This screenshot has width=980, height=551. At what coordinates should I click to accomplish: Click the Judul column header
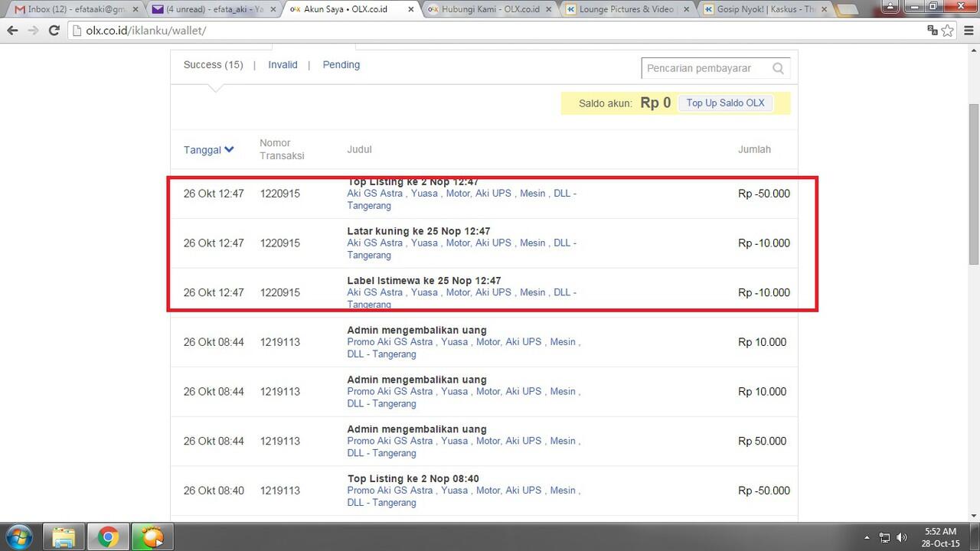(x=359, y=149)
